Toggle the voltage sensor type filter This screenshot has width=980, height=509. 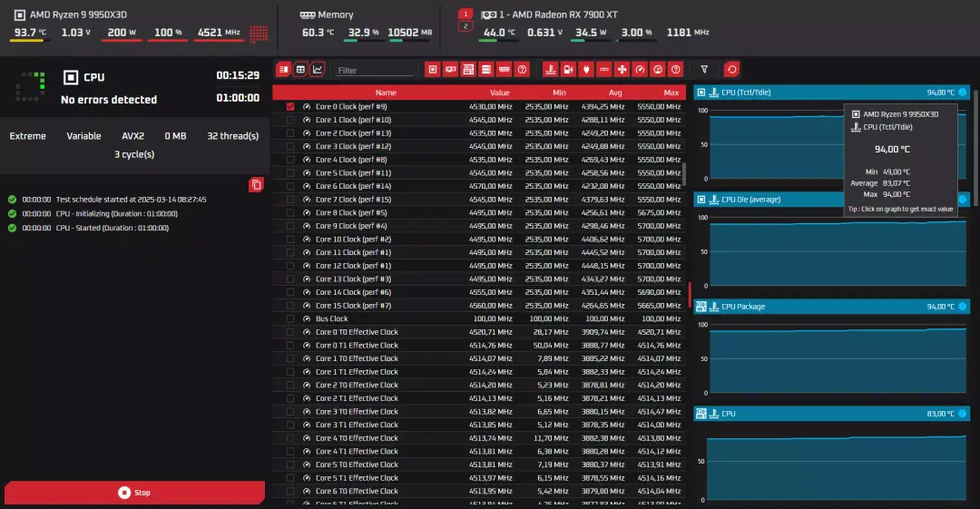pyautogui.click(x=604, y=69)
